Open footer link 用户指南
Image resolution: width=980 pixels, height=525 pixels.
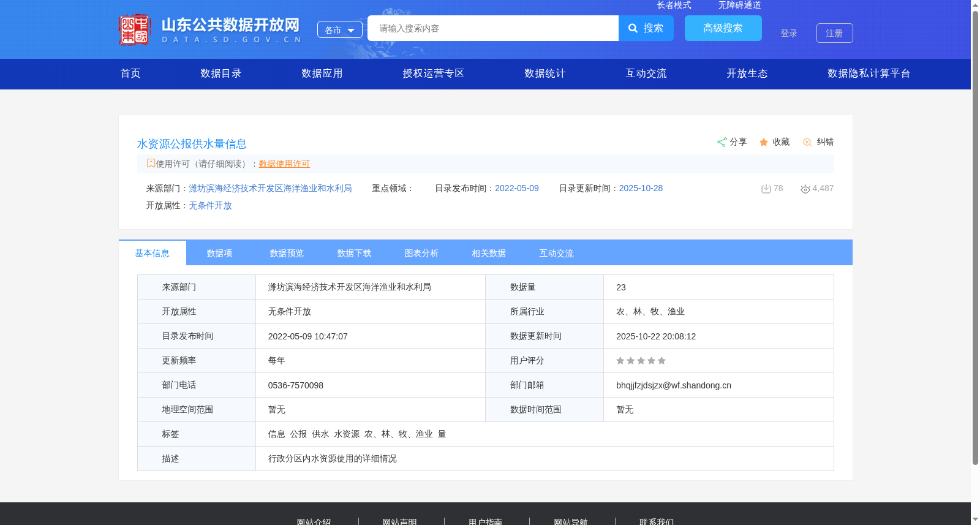(485, 521)
